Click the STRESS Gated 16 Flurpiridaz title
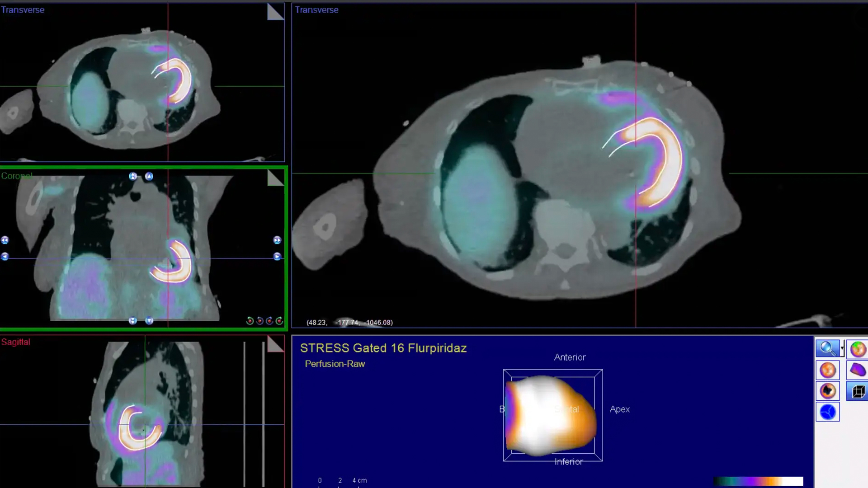Screen dimensions: 868x488 click(383, 348)
